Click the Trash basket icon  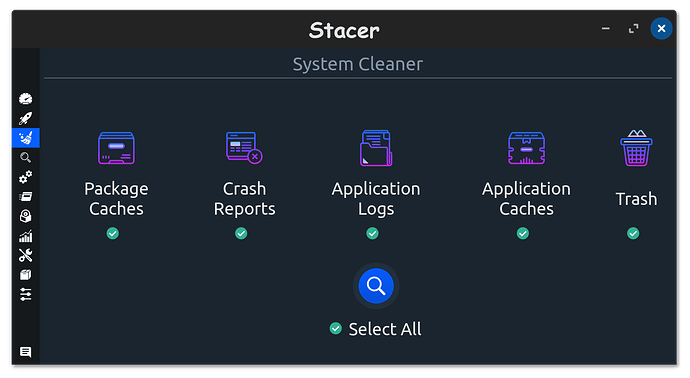click(636, 148)
